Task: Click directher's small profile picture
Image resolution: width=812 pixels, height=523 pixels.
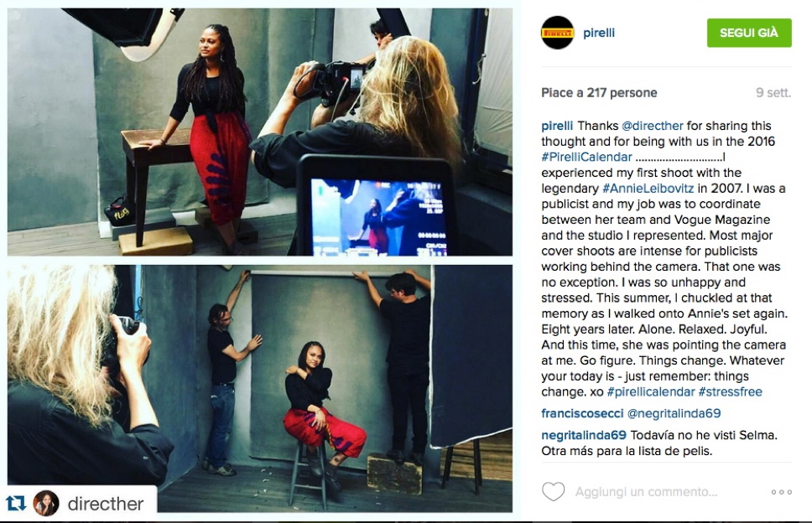Action: (46, 503)
